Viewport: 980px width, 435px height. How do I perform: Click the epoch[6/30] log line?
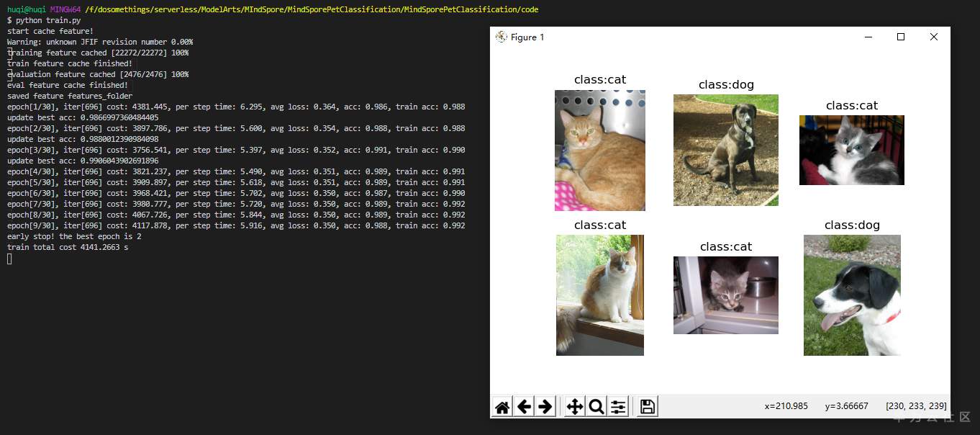coord(236,193)
